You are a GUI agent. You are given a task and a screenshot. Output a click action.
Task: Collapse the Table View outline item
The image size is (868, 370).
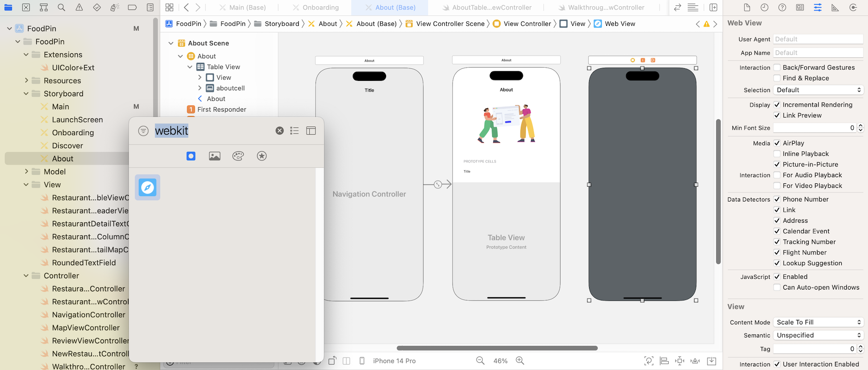[190, 67]
